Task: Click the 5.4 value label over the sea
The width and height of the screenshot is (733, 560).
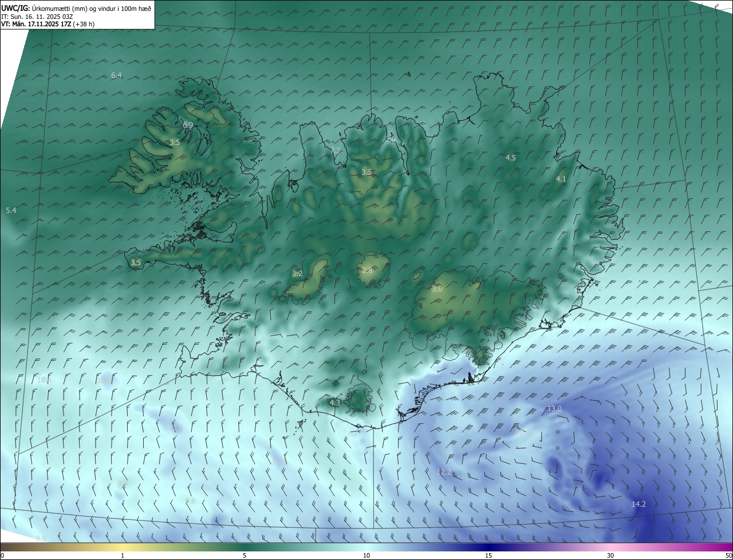Action: click(x=11, y=211)
